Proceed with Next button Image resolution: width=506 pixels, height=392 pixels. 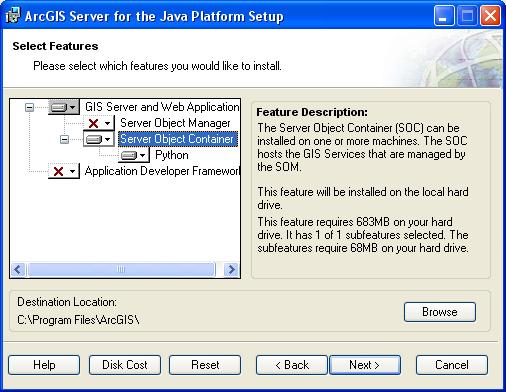pyautogui.click(x=365, y=365)
